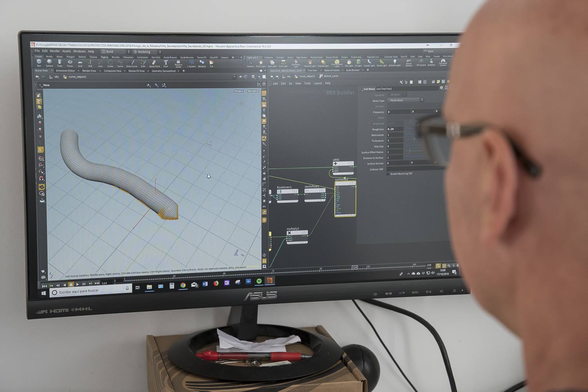Open the Noise Type dropdown
The image size is (588, 392).
406,100
